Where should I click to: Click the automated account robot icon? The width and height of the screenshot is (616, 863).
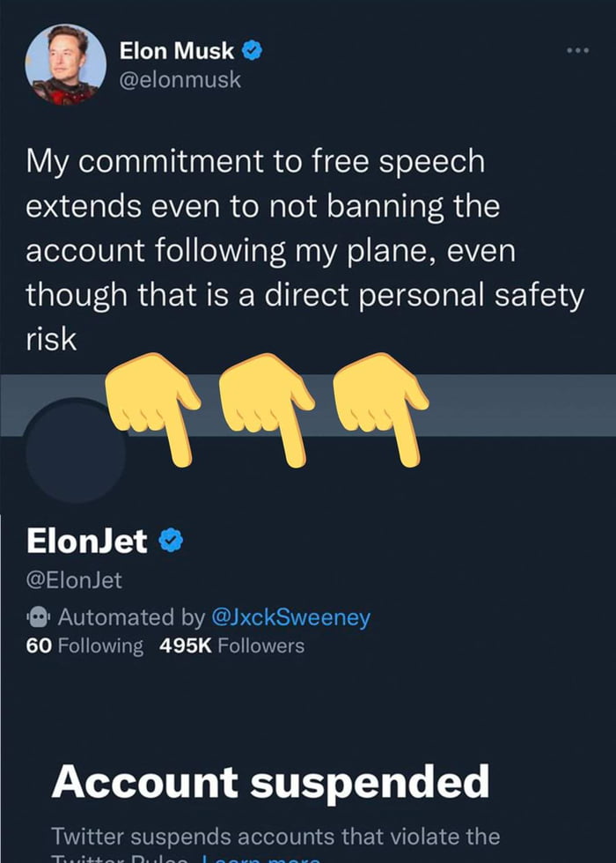point(39,616)
